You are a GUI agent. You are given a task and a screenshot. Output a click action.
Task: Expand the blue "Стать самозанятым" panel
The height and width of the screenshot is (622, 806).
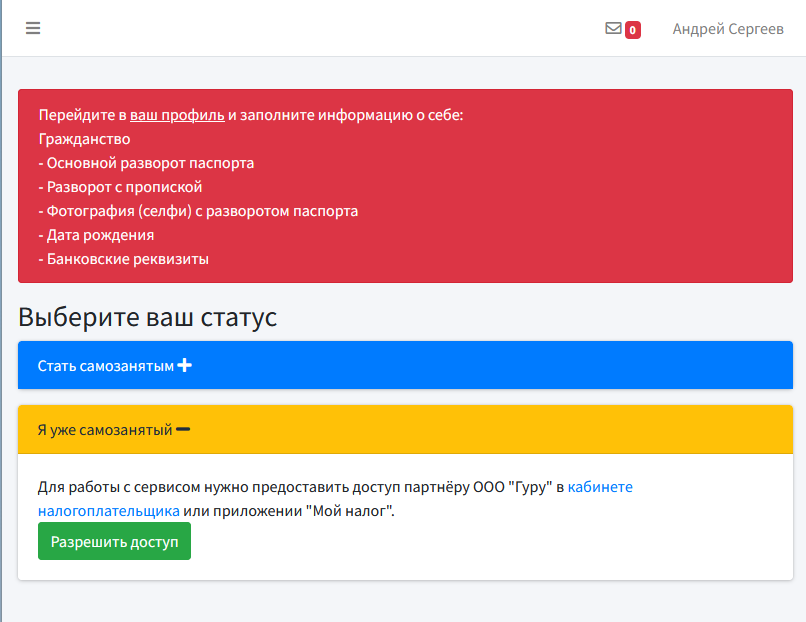tap(105, 366)
